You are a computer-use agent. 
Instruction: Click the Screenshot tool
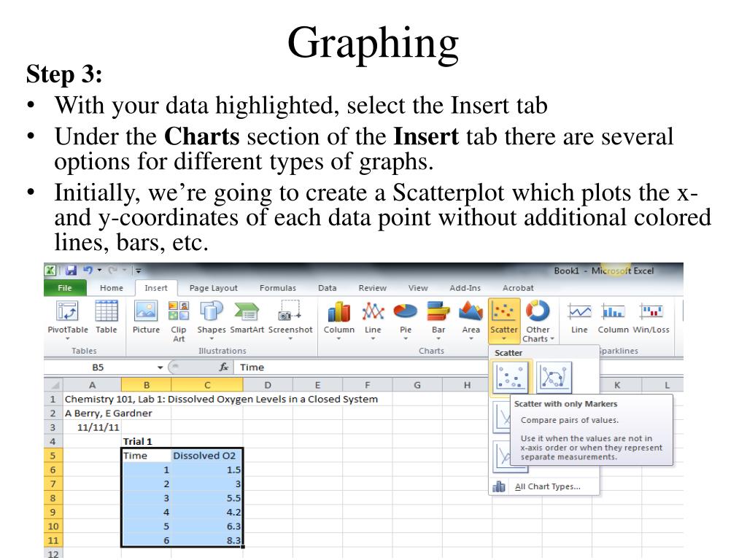(290, 319)
